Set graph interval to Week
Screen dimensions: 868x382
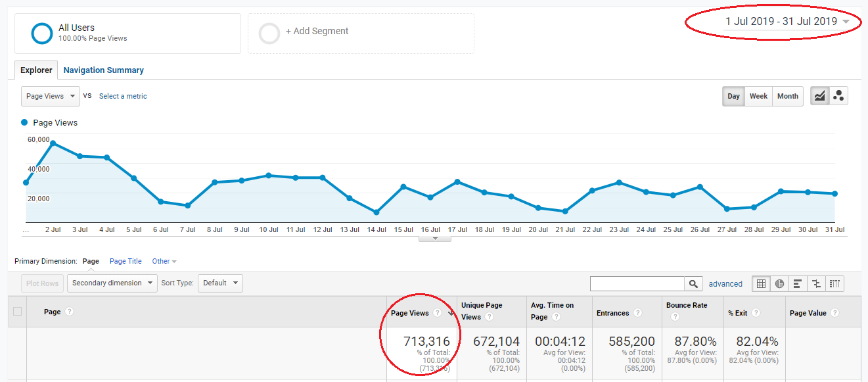[758, 96]
